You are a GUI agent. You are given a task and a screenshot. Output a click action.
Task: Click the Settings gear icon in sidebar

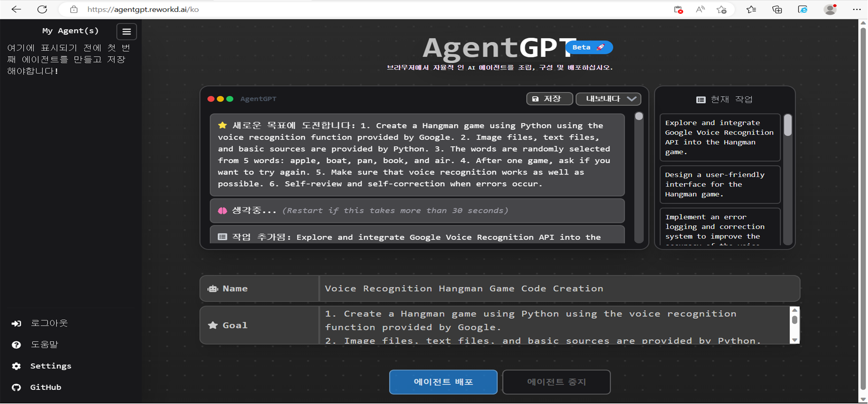[16, 366]
